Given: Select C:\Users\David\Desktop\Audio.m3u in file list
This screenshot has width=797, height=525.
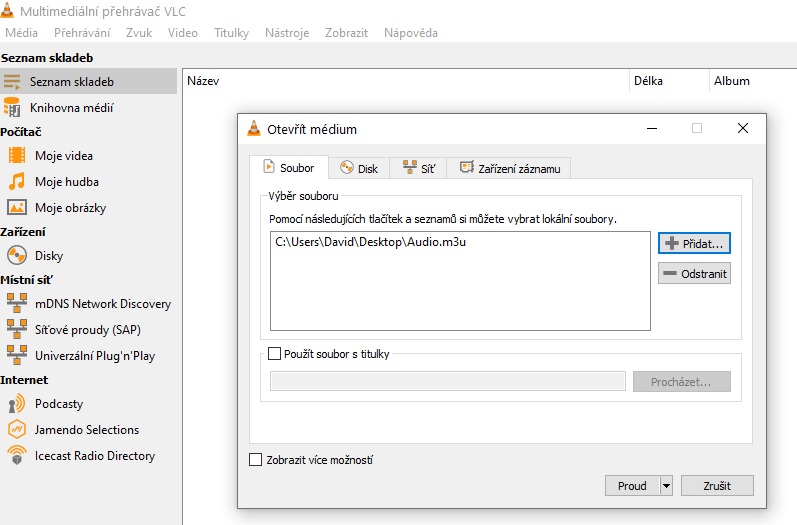Looking at the screenshot, I should tap(371, 242).
